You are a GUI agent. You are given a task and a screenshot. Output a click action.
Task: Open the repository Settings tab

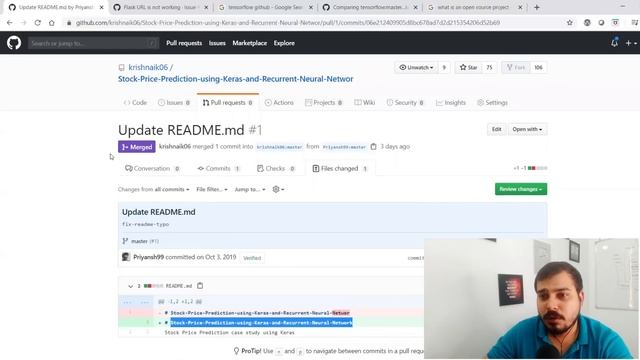click(x=492, y=102)
